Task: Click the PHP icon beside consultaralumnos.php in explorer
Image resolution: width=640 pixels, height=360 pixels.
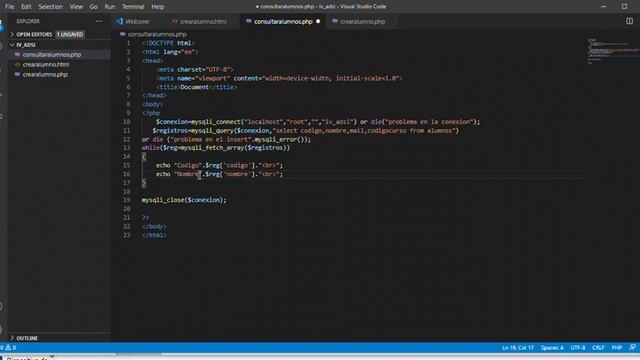Action: (x=17, y=54)
